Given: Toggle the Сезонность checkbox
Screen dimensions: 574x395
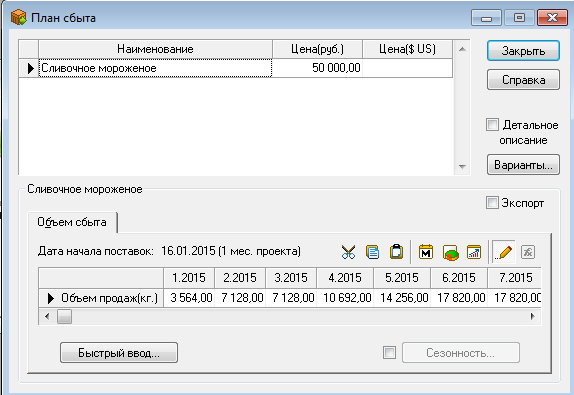Looking at the screenshot, I should click(x=389, y=353).
